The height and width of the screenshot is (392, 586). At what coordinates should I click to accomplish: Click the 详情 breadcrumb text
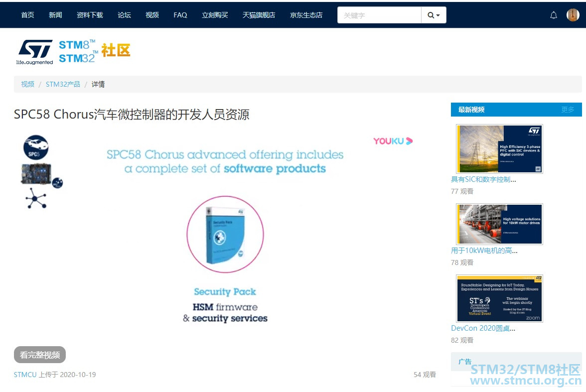pos(98,84)
